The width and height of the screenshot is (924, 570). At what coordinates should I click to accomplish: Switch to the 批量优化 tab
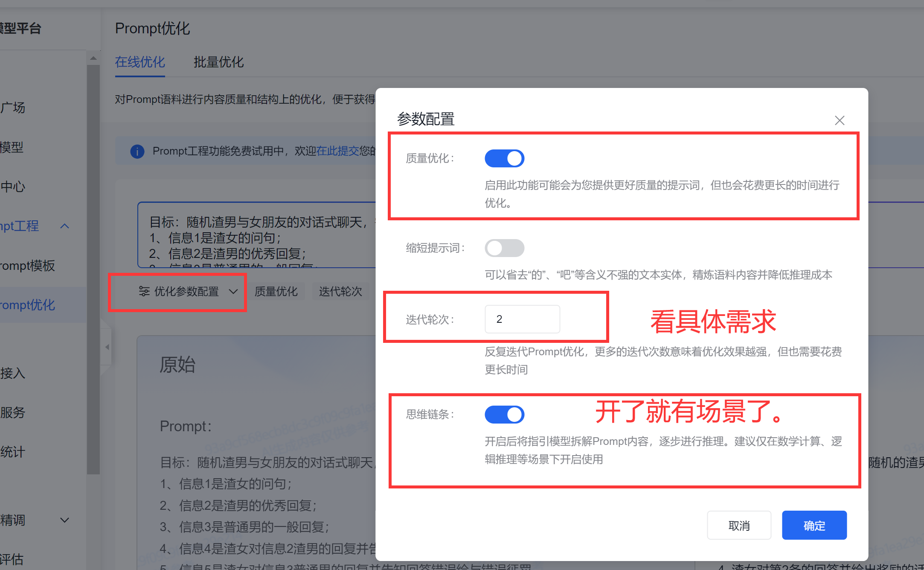(218, 62)
